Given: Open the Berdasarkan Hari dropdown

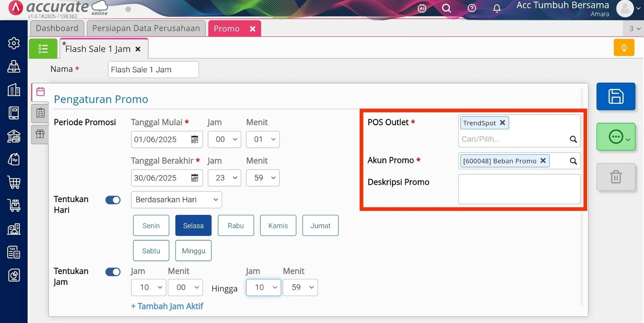Looking at the screenshot, I should (x=176, y=200).
